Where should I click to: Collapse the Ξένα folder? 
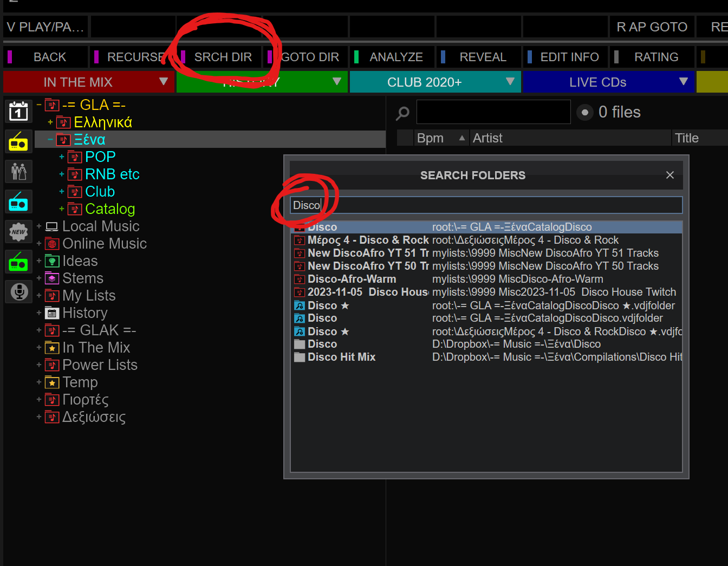(x=50, y=140)
